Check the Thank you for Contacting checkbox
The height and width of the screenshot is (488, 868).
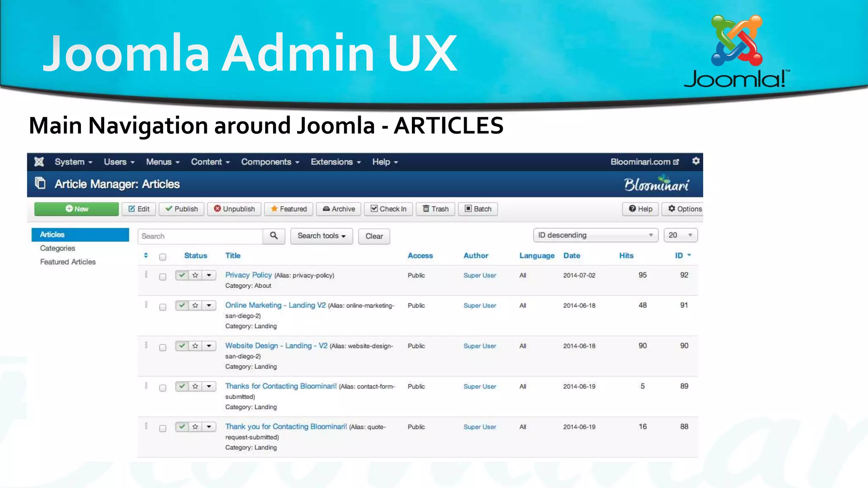click(x=163, y=428)
